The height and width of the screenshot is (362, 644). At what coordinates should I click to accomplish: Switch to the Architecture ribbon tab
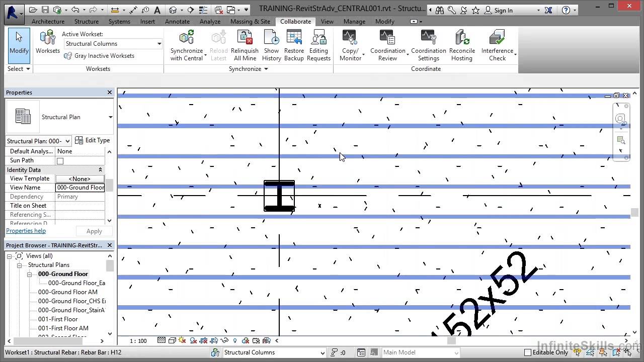tap(48, 22)
